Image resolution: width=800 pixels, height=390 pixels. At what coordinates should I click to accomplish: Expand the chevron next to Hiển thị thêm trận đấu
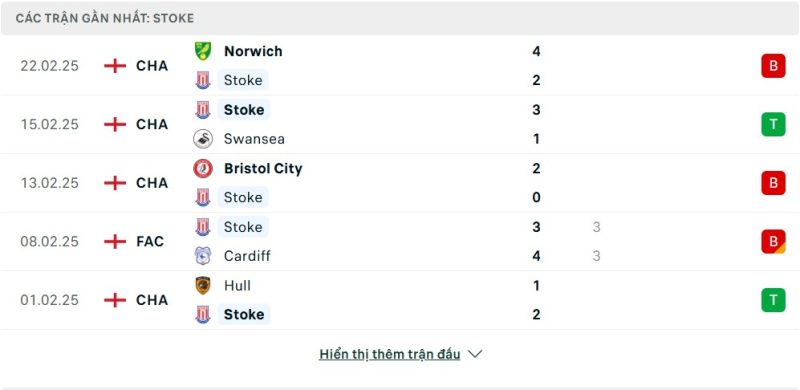point(475,354)
